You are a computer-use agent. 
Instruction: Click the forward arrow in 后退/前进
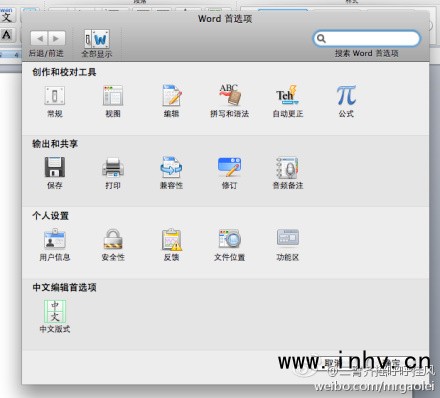tap(57, 39)
